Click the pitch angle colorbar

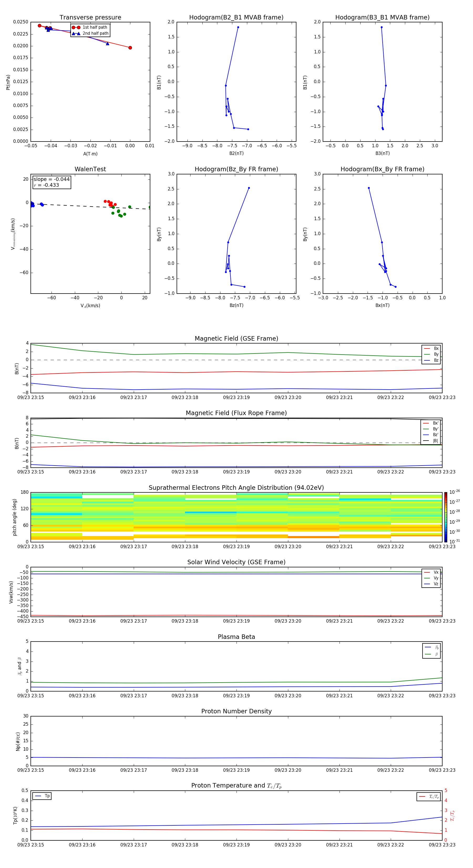coord(446,517)
